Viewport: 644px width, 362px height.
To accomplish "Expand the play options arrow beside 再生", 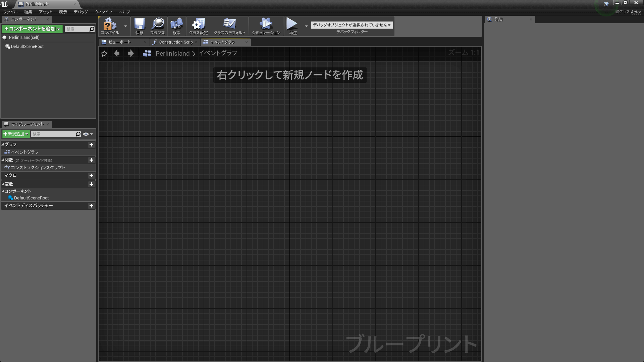I will [306, 26].
